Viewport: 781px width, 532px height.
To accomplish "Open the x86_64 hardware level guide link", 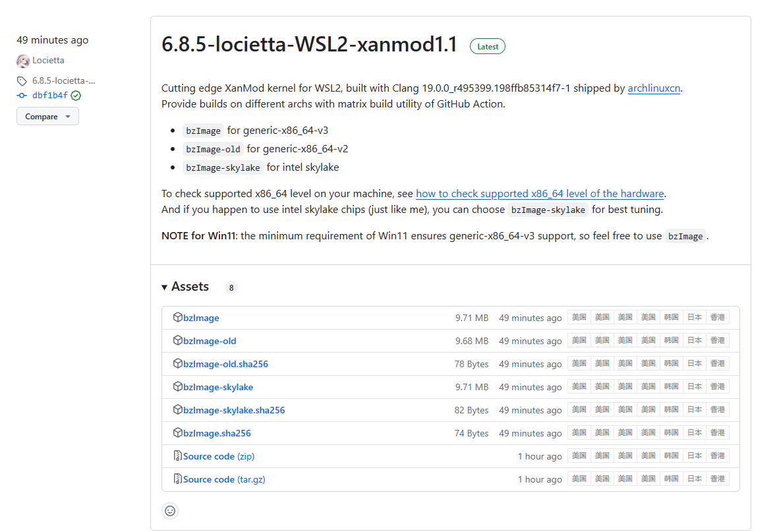I will [539, 193].
